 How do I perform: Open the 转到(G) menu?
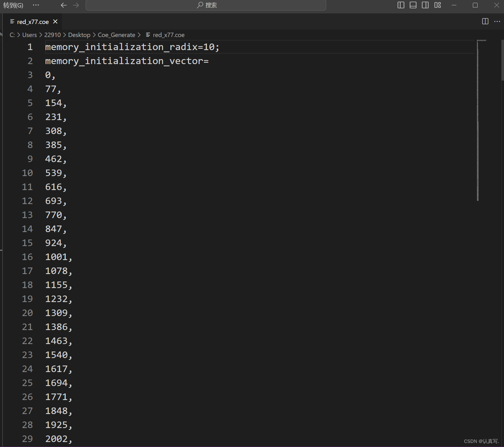pos(13,5)
